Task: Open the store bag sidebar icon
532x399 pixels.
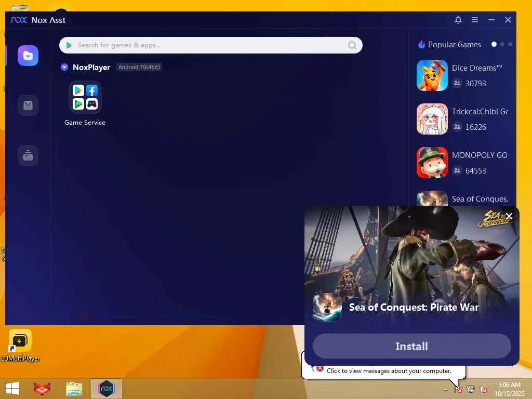Action: click(28, 105)
